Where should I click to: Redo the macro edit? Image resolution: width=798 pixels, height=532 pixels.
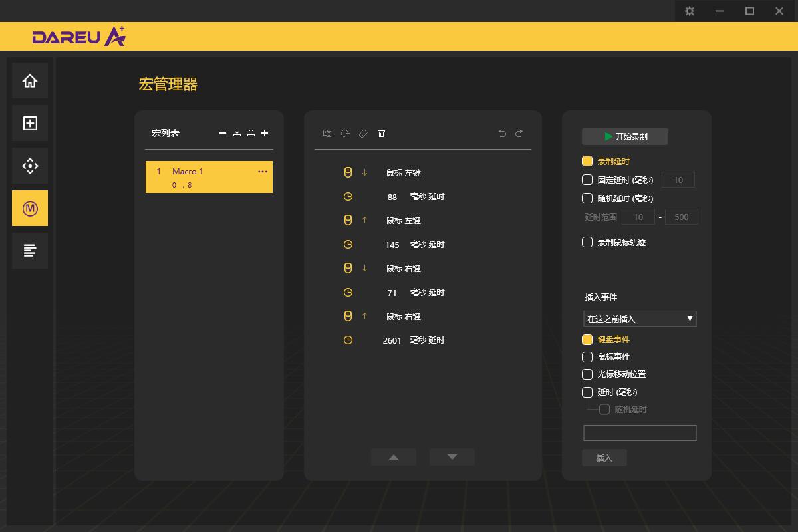tap(519, 133)
